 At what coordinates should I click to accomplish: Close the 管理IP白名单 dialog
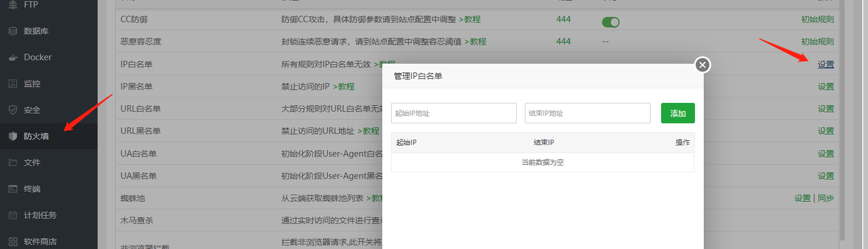pyautogui.click(x=703, y=64)
